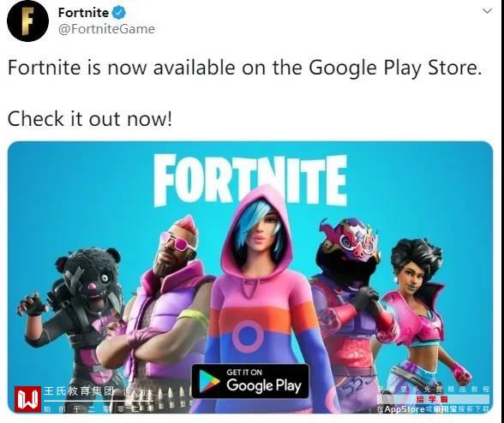The image size is (504, 423).
Task: Click the red W logo watermark
Action: pyautogui.click(x=27, y=399)
